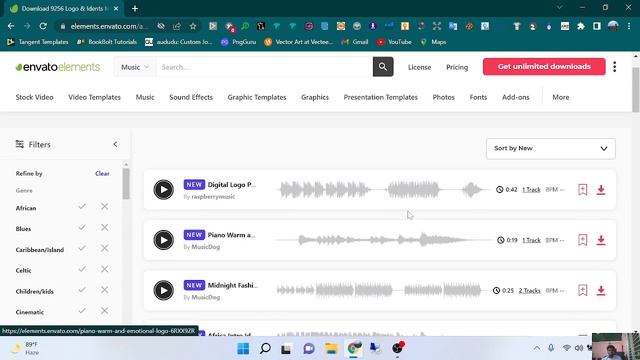Seek in Digital Logo waveform
Viewport: 640px width, 360px height.
[x=384, y=190]
